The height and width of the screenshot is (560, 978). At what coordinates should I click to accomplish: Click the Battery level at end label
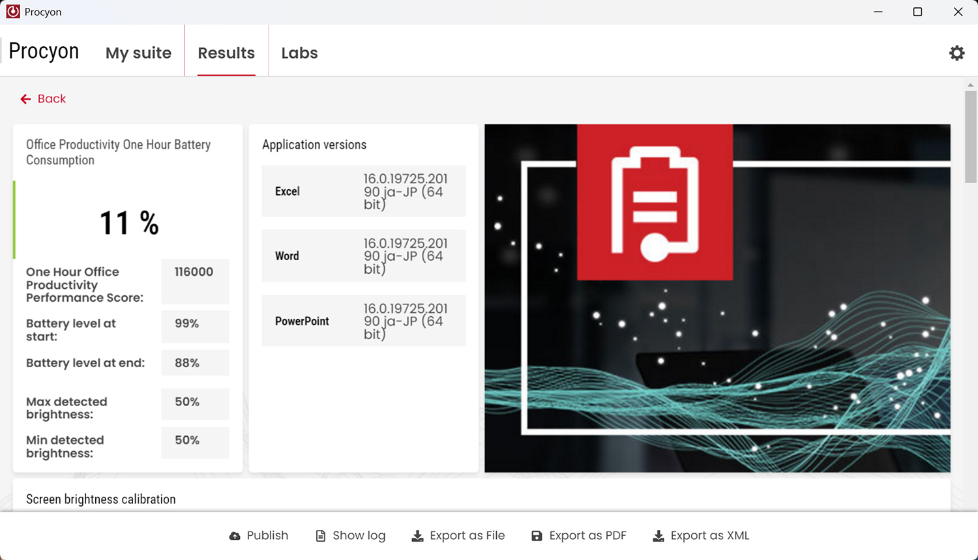[x=85, y=363]
